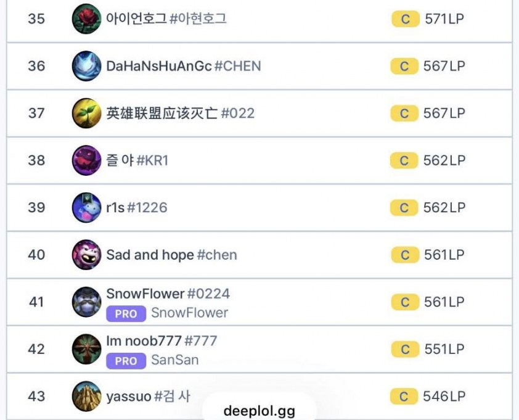Open the Sad and hope #chen profile

pyautogui.click(x=171, y=255)
